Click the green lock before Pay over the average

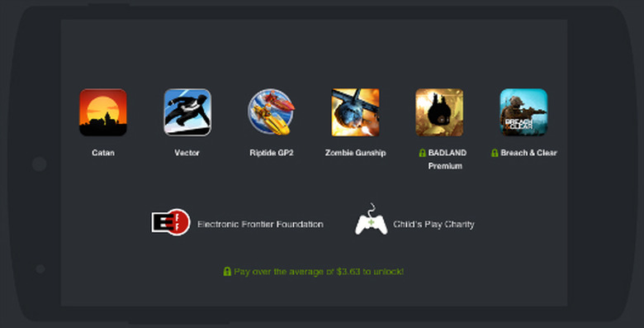(227, 271)
